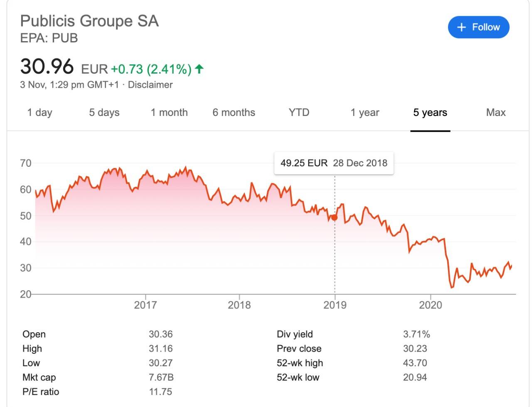Click the red data point on chart
The image size is (532, 407).
pyautogui.click(x=334, y=217)
